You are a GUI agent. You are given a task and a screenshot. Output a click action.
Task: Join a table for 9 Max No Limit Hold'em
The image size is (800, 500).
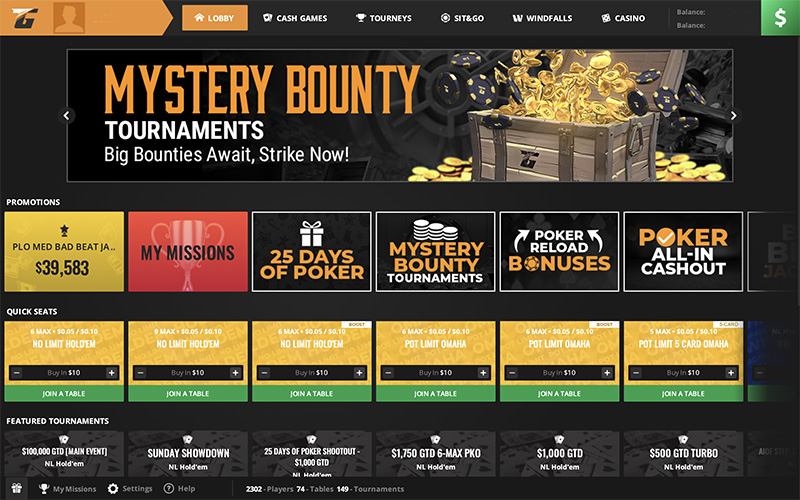tap(188, 393)
